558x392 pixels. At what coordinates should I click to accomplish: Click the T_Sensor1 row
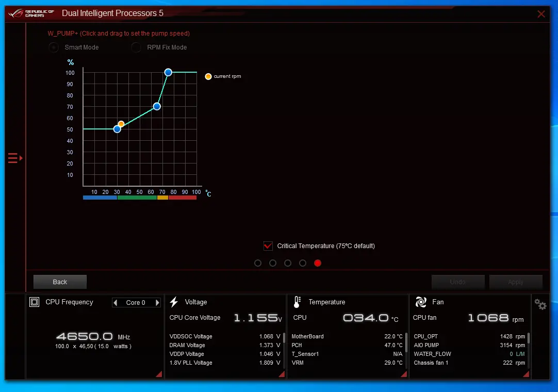pyautogui.click(x=347, y=354)
